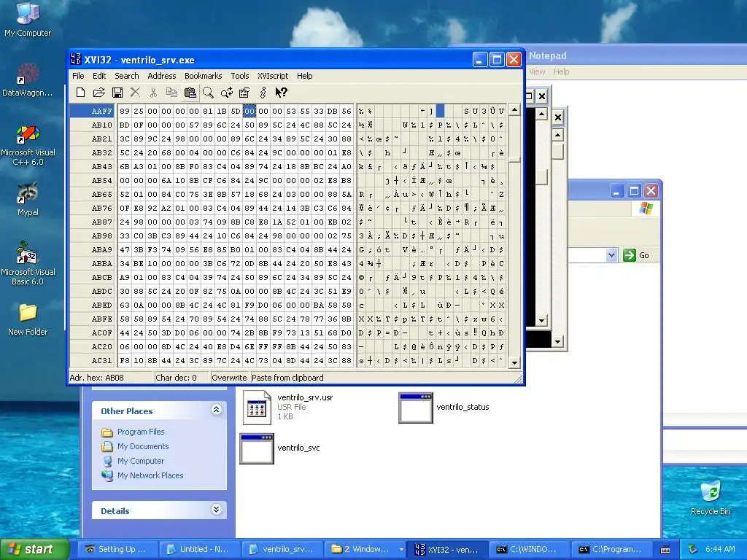Open the grouped '2 Window...' taskbar dropdown
Image resolution: width=747 pixels, height=560 pixels.
402,549
